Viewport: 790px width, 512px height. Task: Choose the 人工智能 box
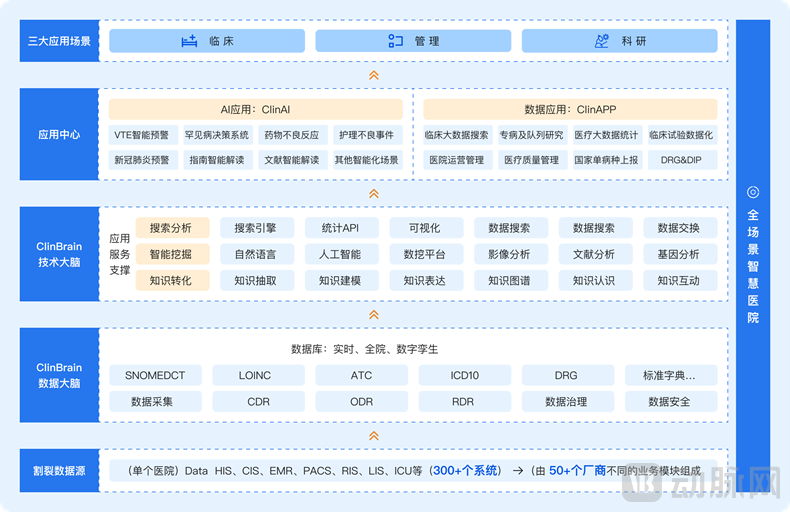[342, 254]
